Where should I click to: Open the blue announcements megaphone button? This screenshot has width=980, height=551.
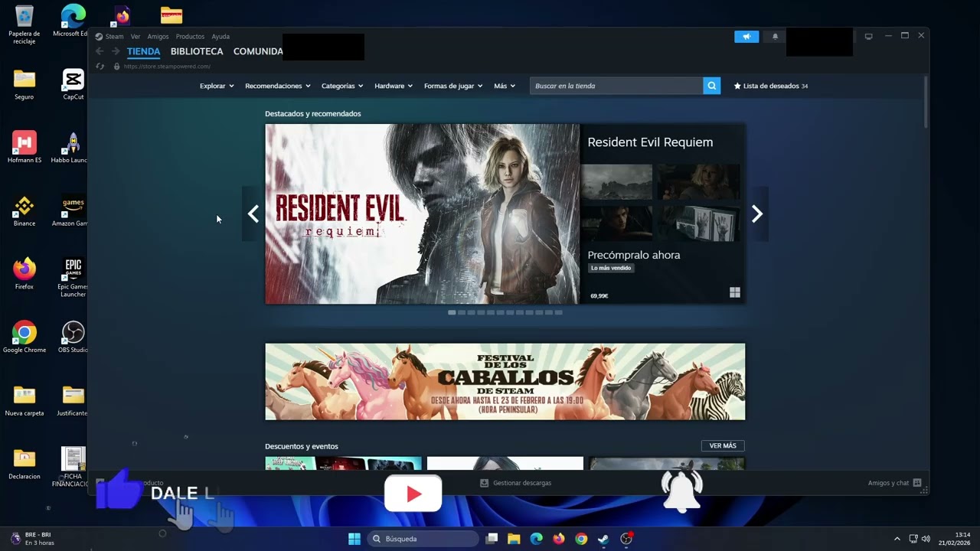click(746, 37)
